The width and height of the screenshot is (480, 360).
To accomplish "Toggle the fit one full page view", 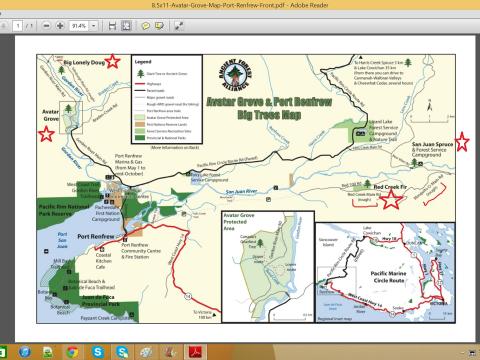I will pyautogui.click(x=126, y=26).
